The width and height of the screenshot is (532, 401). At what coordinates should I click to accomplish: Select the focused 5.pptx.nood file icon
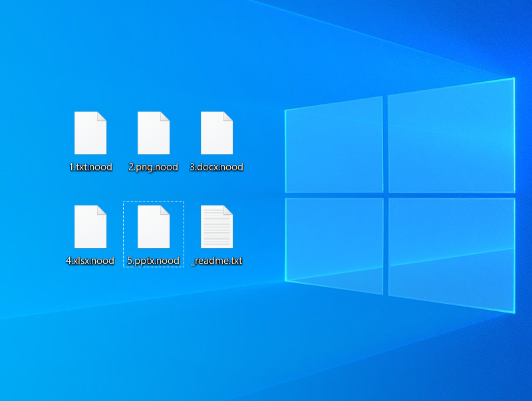(153, 227)
